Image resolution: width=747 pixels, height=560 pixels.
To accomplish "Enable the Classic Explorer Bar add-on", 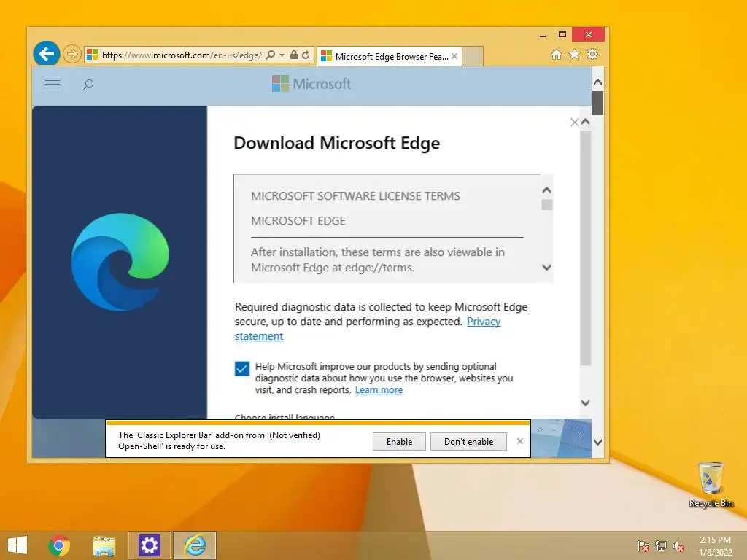I will tap(399, 441).
